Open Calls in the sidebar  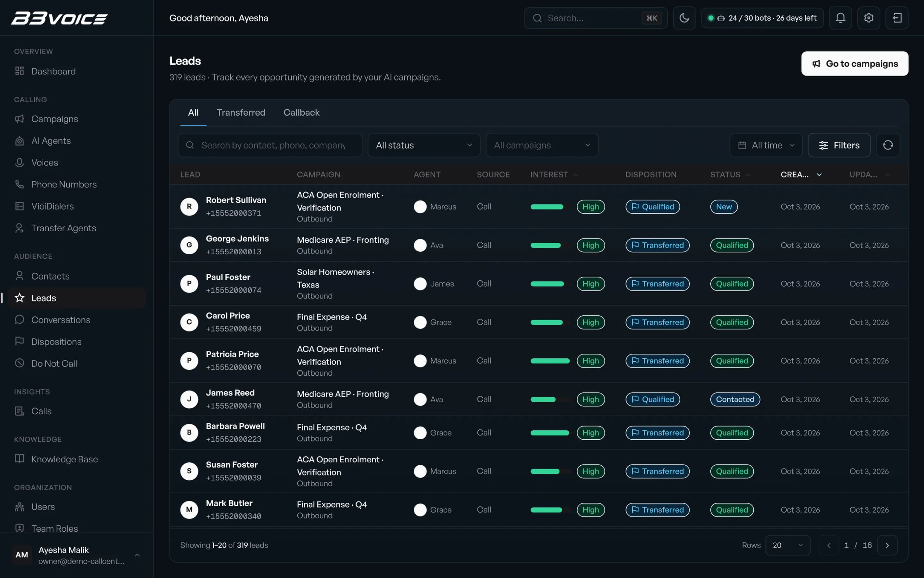coord(77,411)
